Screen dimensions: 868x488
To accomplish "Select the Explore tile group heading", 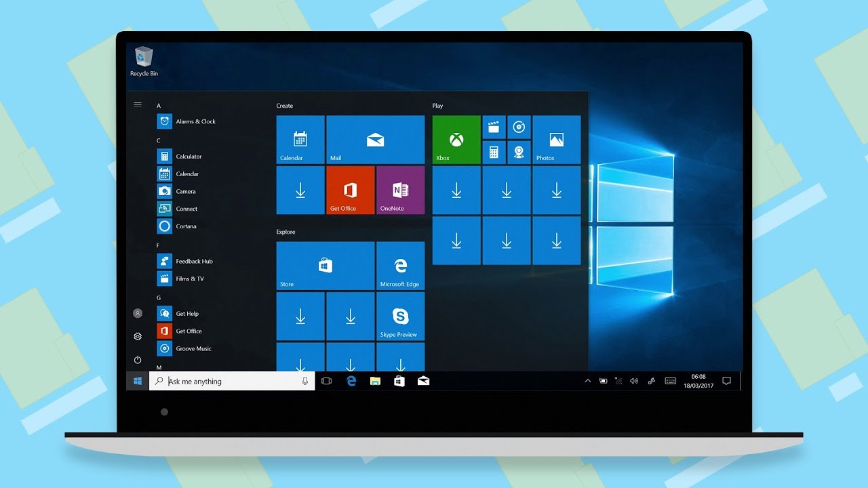I will [285, 232].
